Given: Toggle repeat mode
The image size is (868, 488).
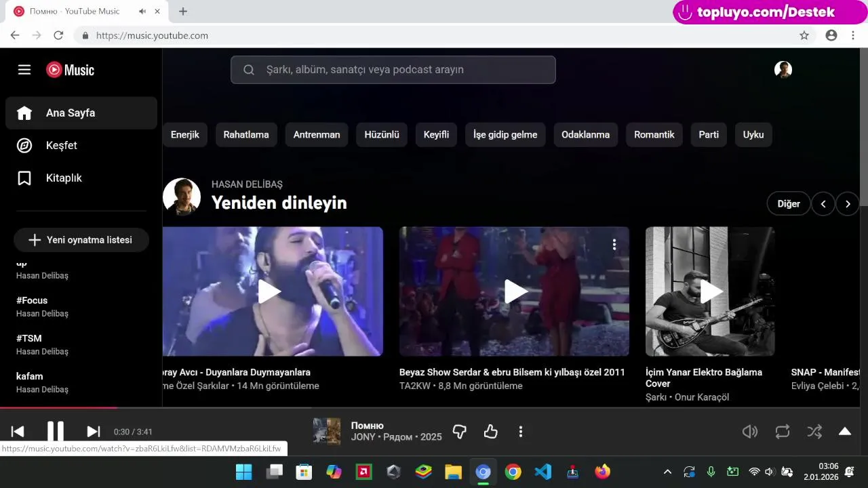Looking at the screenshot, I should (783, 432).
